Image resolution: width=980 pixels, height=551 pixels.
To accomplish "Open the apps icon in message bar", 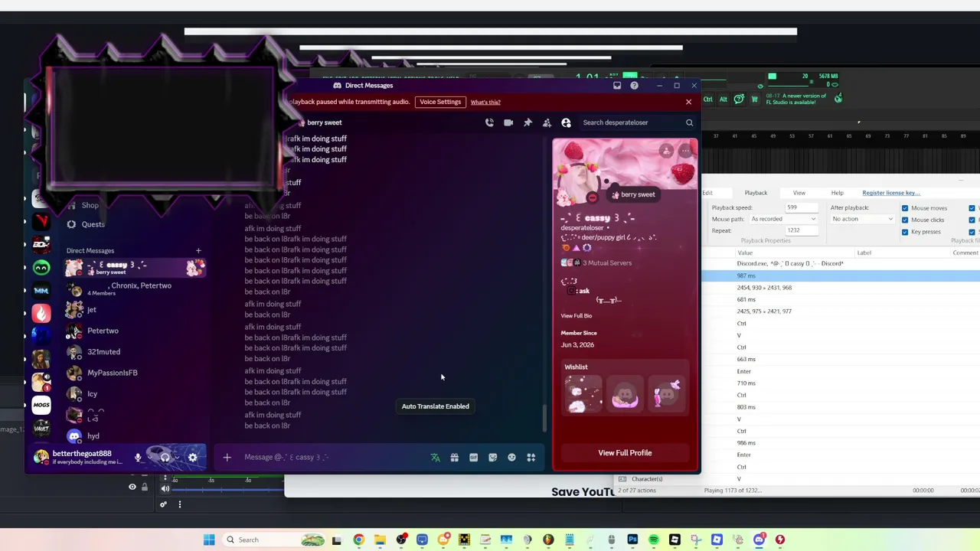I will [531, 458].
